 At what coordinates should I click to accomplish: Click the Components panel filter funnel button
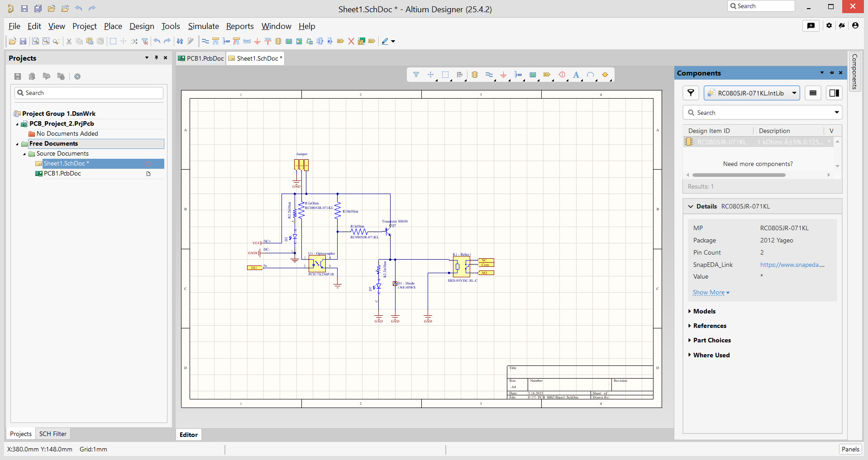691,93
